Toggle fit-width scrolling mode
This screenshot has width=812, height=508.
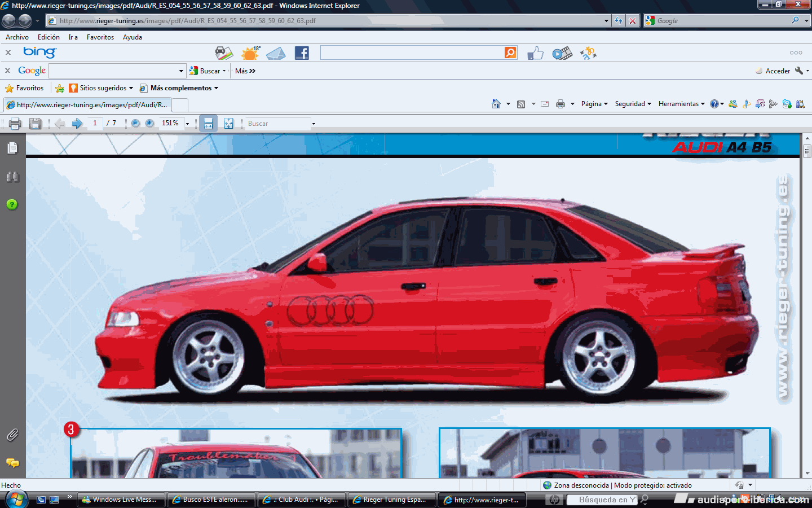(x=208, y=124)
